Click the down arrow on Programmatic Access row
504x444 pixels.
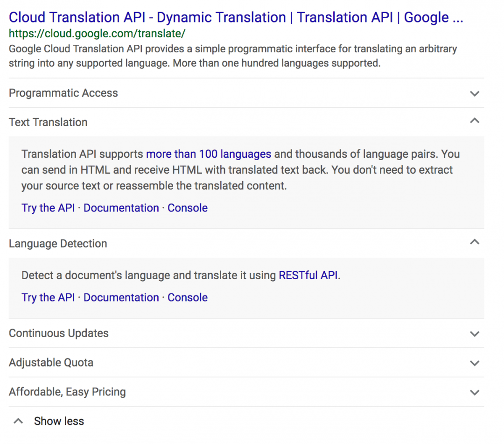tap(475, 93)
